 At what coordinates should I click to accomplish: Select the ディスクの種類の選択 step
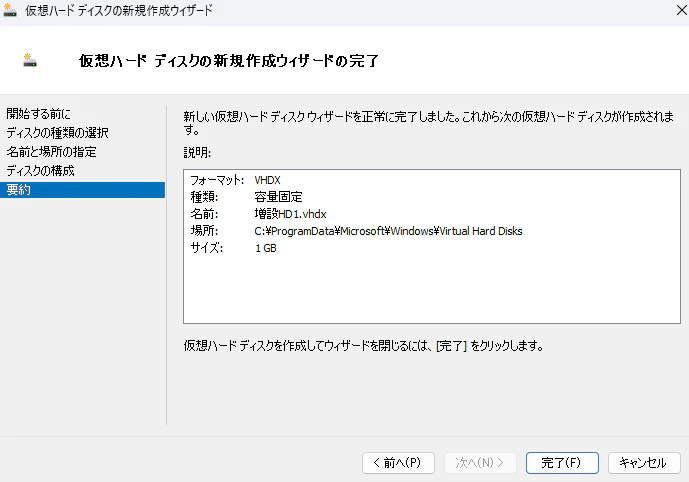(57, 133)
